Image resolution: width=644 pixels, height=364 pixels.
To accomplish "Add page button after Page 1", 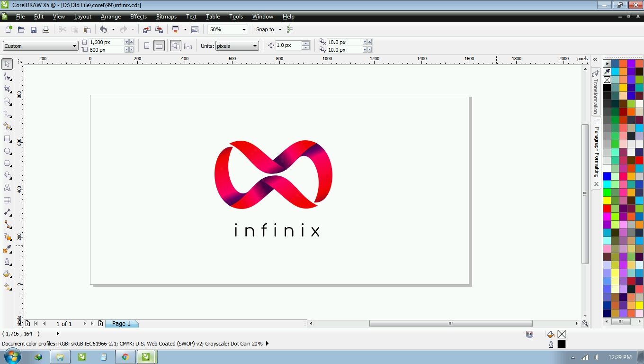I will pos(100,324).
